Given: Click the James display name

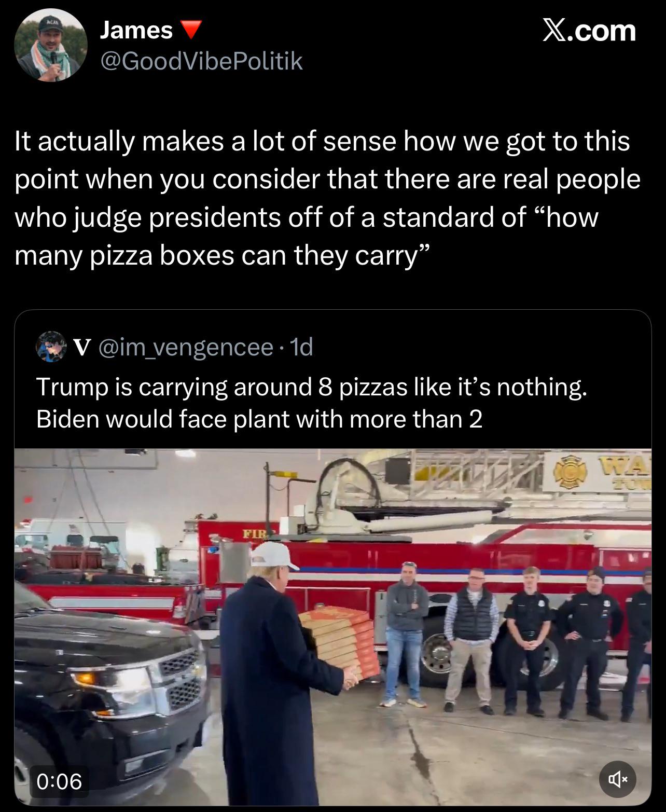Looking at the screenshot, I should (136, 31).
